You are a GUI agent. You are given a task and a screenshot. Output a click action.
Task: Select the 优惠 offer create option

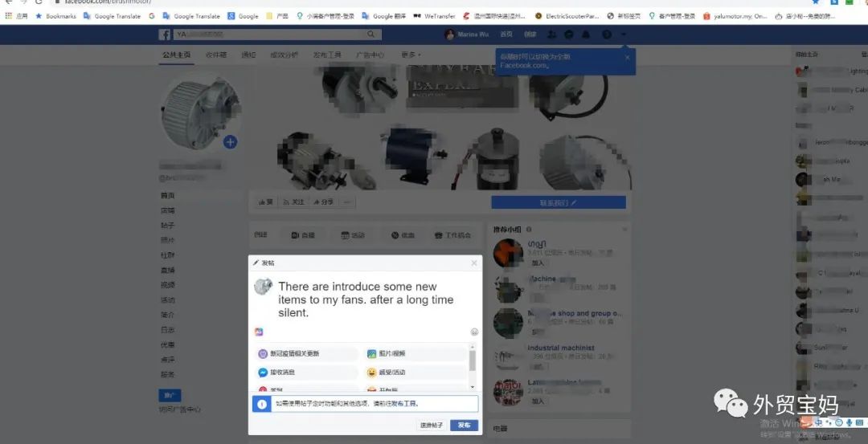click(x=403, y=235)
